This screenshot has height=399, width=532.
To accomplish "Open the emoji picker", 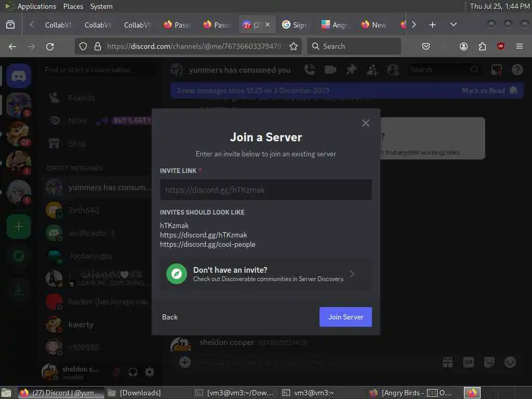I will pos(510,362).
